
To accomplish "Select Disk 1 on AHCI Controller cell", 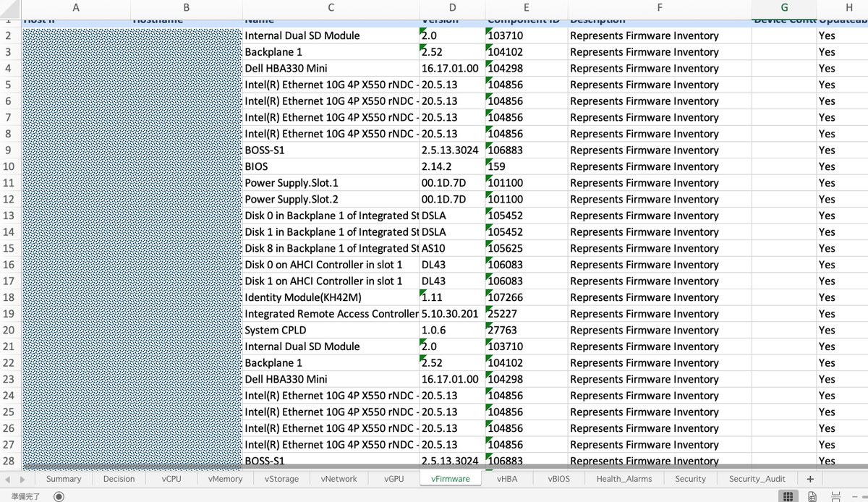I will pos(331,281).
